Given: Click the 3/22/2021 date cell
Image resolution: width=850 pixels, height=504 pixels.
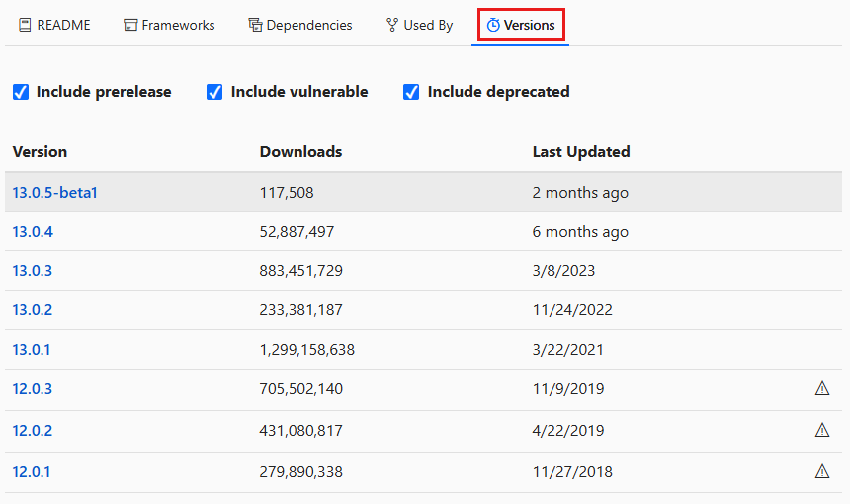Looking at the screenshot, I should [568, 350].
